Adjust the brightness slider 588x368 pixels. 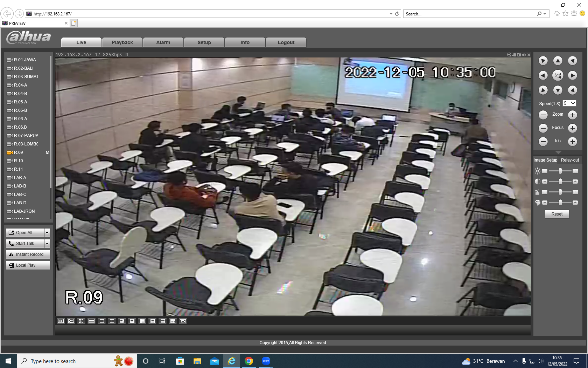(560, 171)
